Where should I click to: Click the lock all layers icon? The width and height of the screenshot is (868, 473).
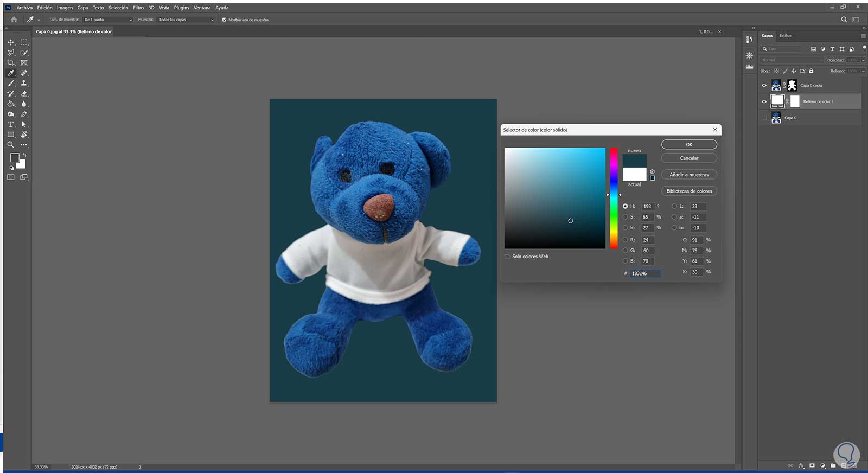coord(811,71)
